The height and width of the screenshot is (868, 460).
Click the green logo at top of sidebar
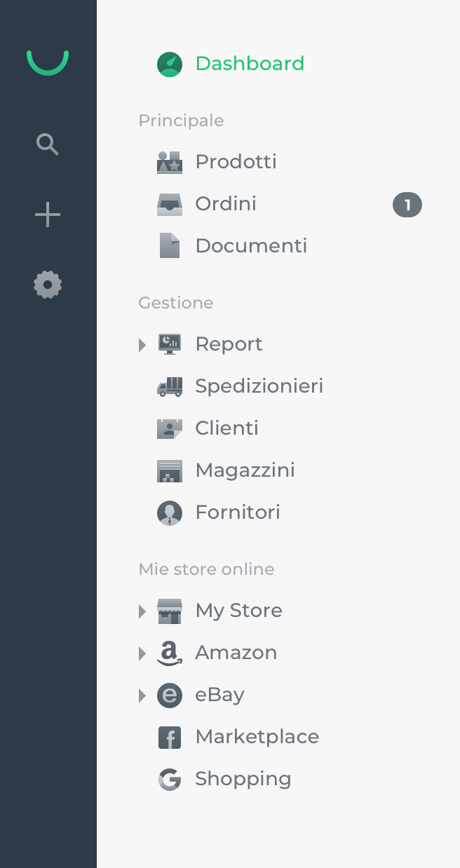[x=48, y=62]
